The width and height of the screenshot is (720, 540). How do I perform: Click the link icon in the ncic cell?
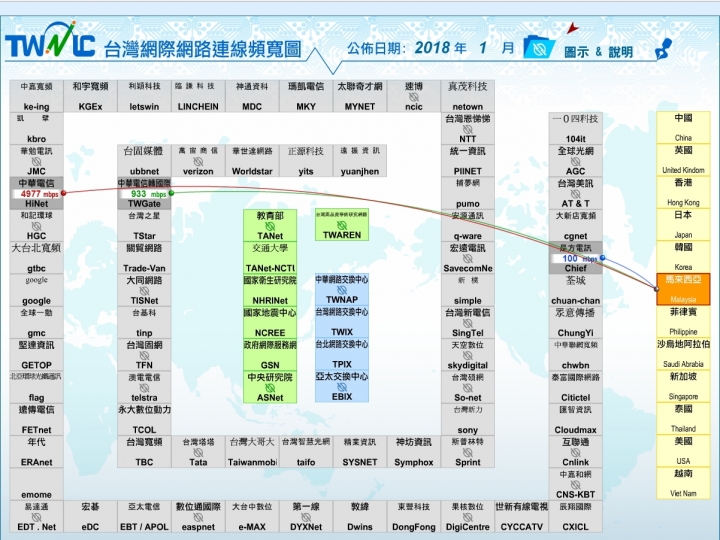[414, 97]
